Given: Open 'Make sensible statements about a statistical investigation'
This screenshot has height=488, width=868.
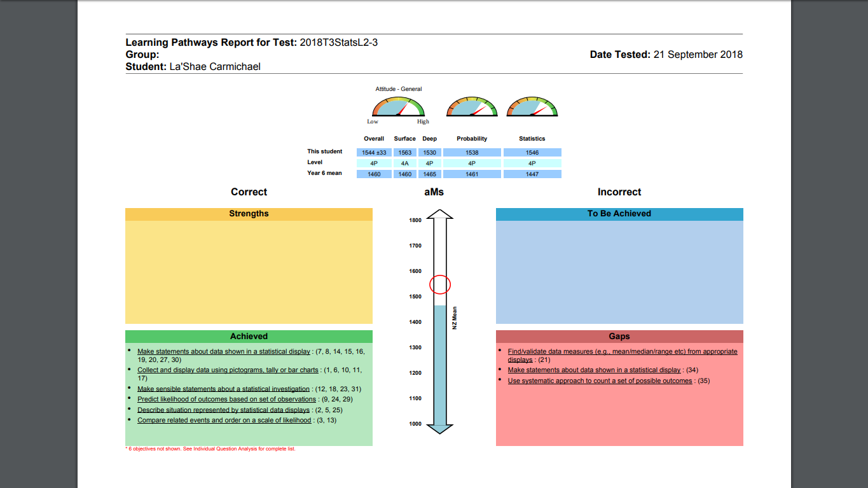Looking at the screenshot, I should [223, 389].
